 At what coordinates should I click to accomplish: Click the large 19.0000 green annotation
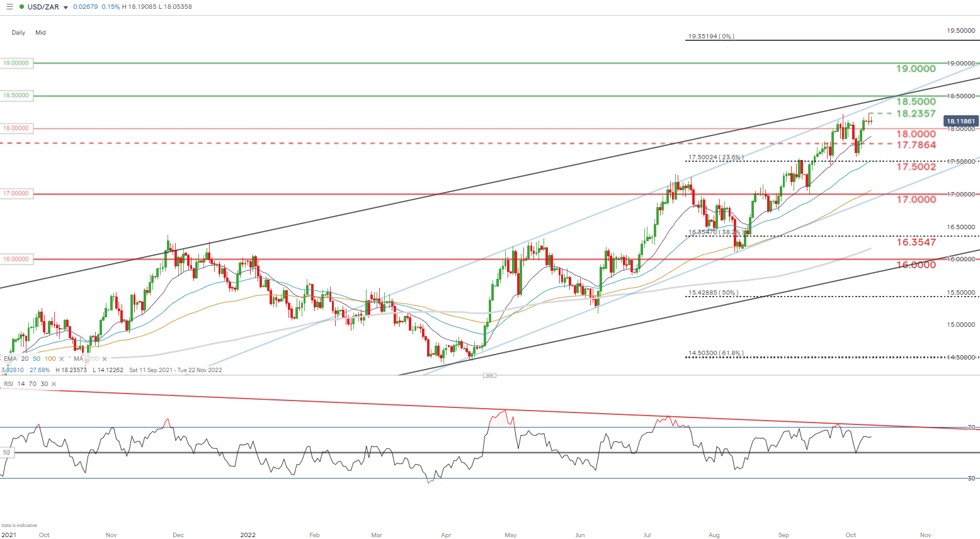[916, 69]
